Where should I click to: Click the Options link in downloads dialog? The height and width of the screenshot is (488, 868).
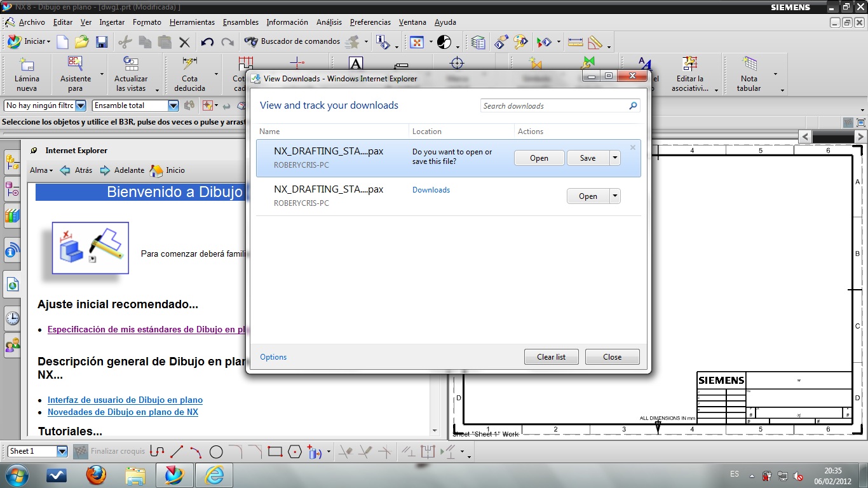coord(273,357)
